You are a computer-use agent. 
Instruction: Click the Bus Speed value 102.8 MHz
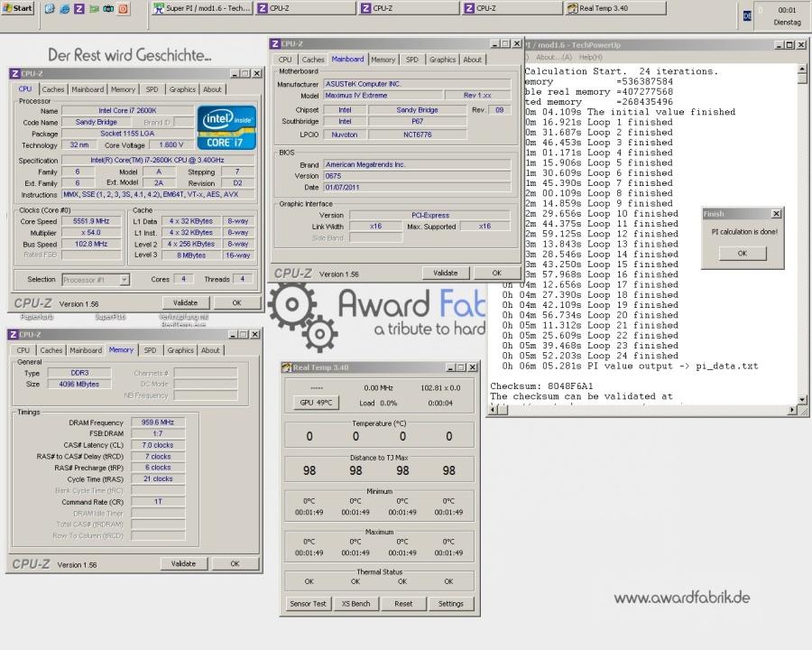(91, 244)
